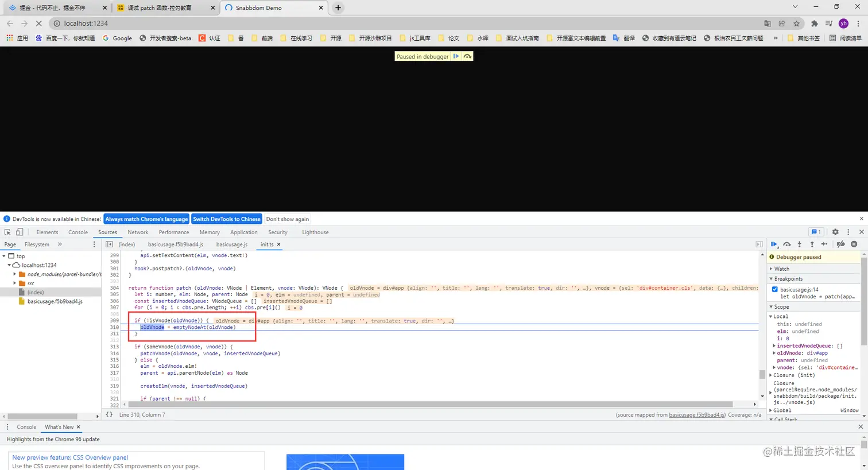This screenshot has width=868, height=470.
Task: Open the Performance panel
Action: (x=174, y=232)
